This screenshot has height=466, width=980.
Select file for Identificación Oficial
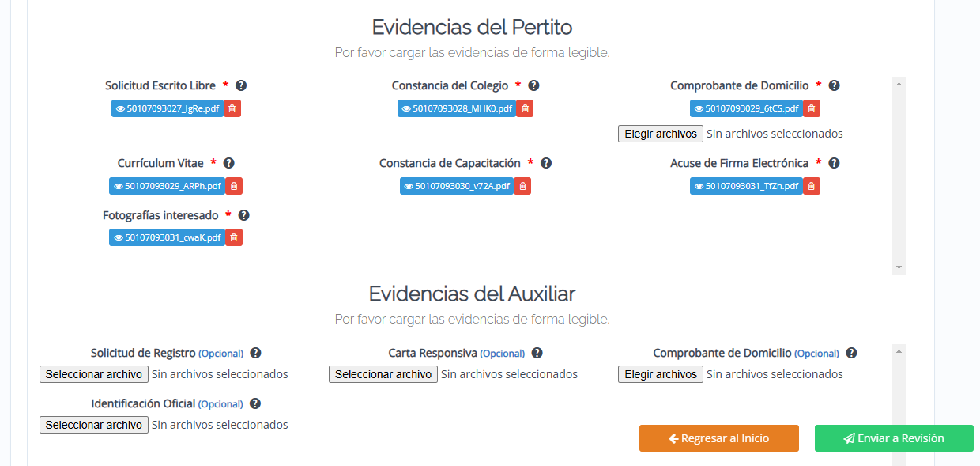(x=93, y=425)
